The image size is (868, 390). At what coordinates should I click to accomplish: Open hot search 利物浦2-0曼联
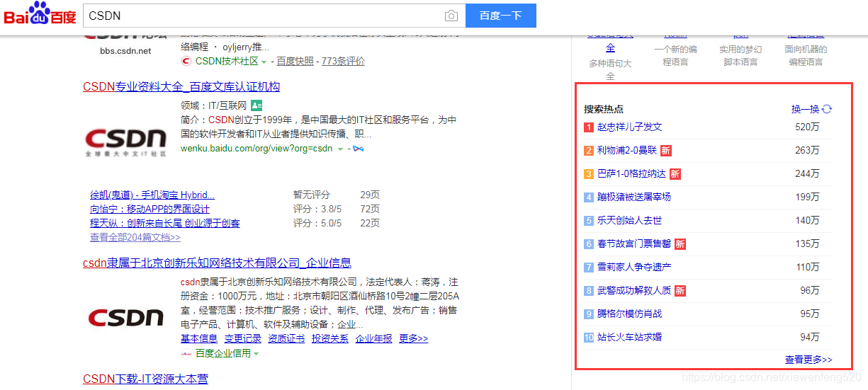(x=627, y=150)
